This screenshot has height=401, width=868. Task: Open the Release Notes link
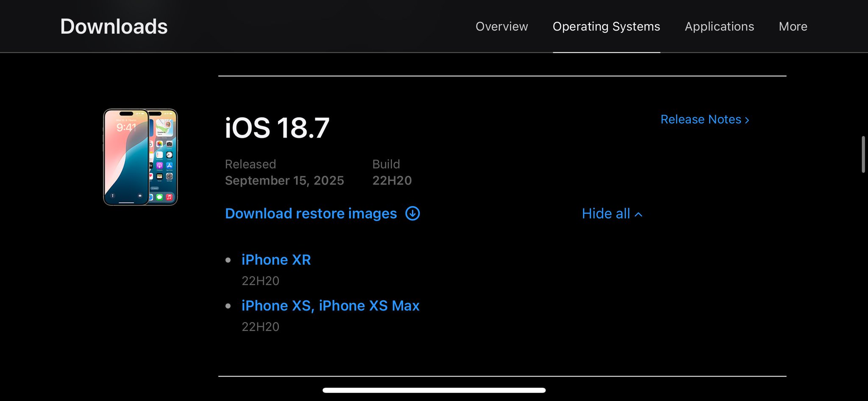tap(701, 120)
